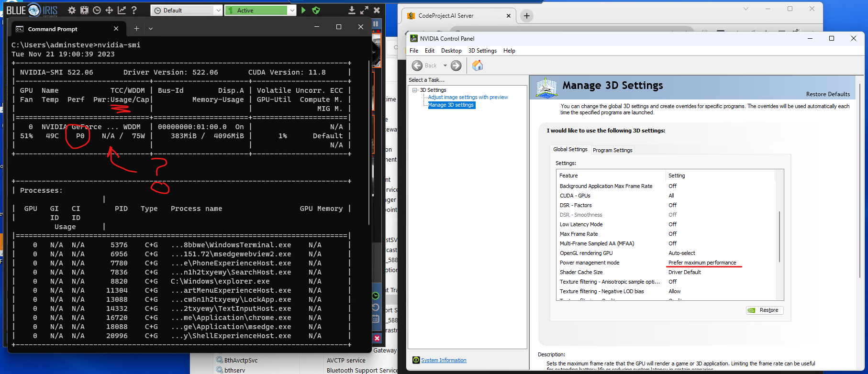Click Restore Defaults link

828,94
